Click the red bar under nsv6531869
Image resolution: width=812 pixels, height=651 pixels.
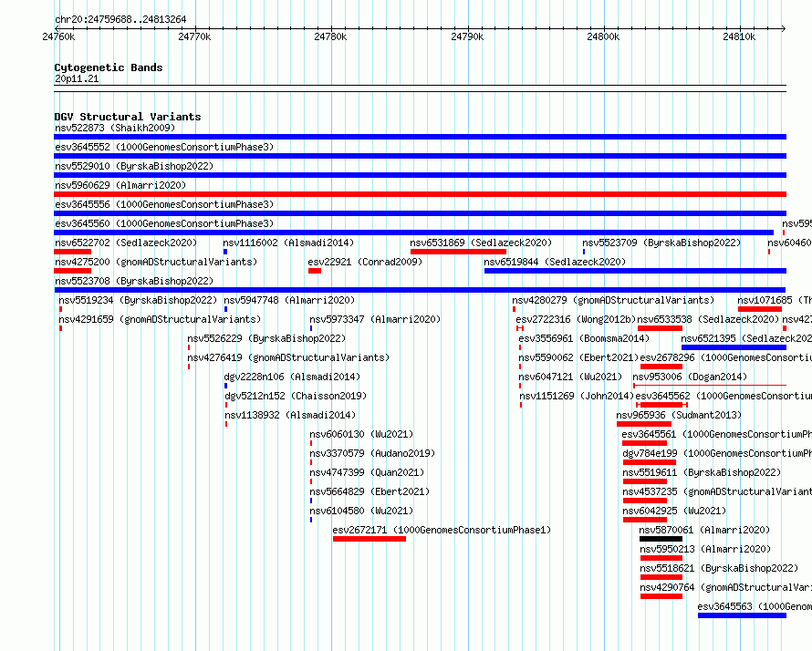point(458,252)
